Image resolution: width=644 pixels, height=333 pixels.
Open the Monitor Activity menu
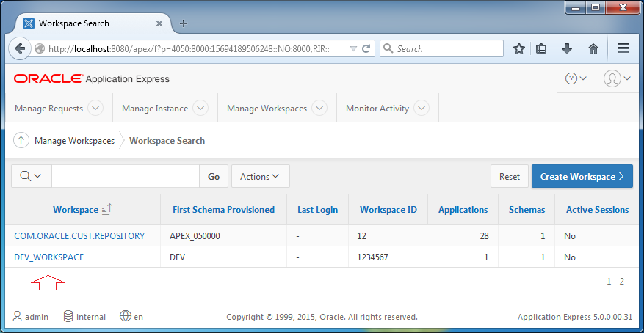[377, 109]
